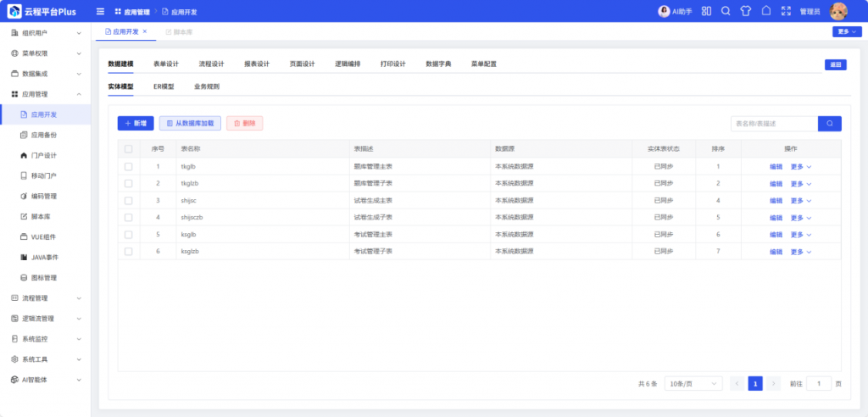This screenshot has width=868, height=417.
Task: Click page 1 in pagination
Action: click(755, 383)
